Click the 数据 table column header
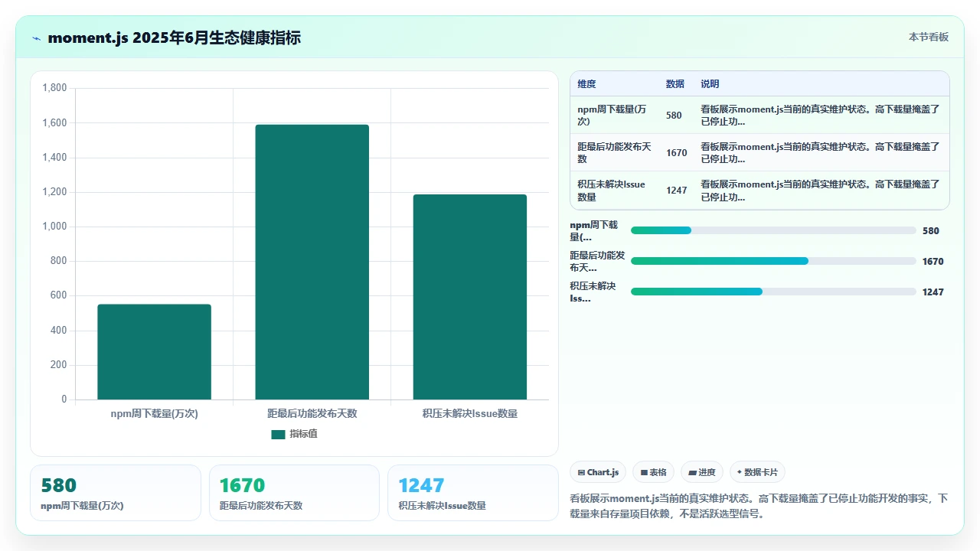Screen dimensions: 980x551 [675, 84]
